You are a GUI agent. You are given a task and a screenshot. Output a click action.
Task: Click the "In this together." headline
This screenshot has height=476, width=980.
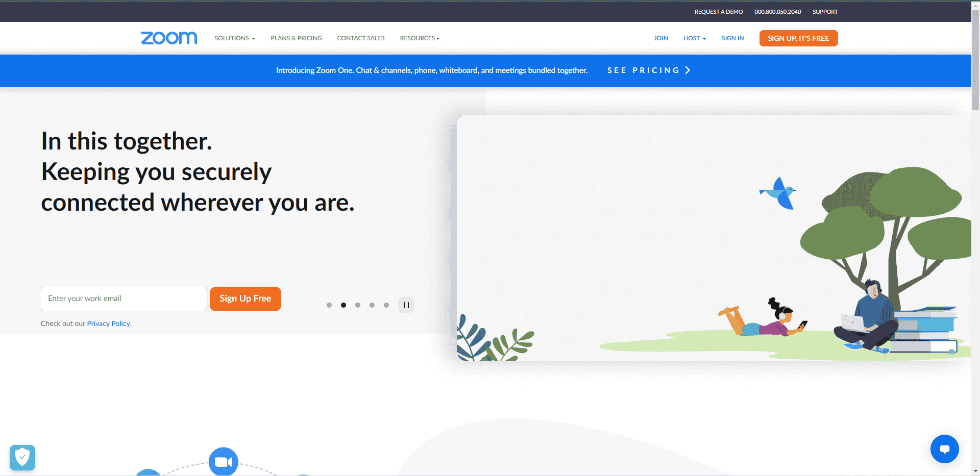(x=127, y=141)
